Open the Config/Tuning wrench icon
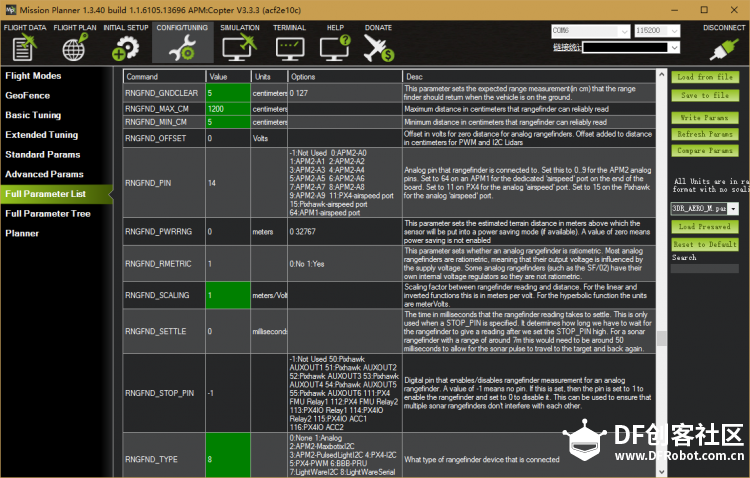 [x=182, y=48]
